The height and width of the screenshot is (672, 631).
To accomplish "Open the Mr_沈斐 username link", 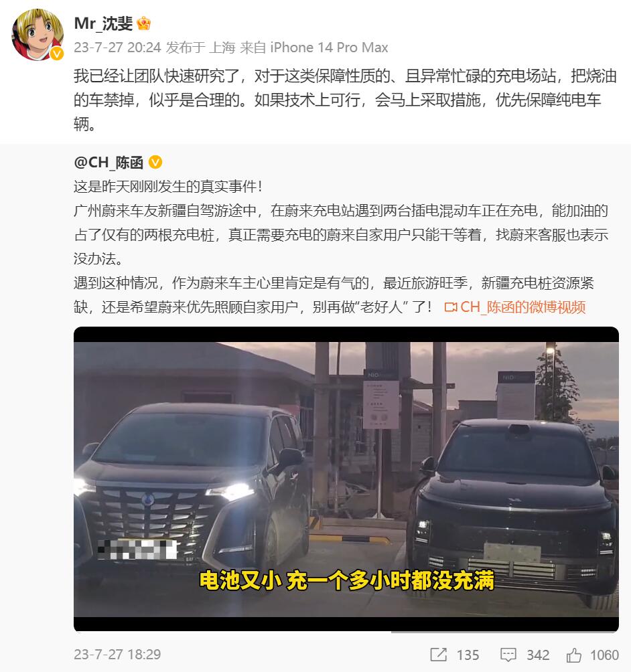I will [x=103, y=23].
